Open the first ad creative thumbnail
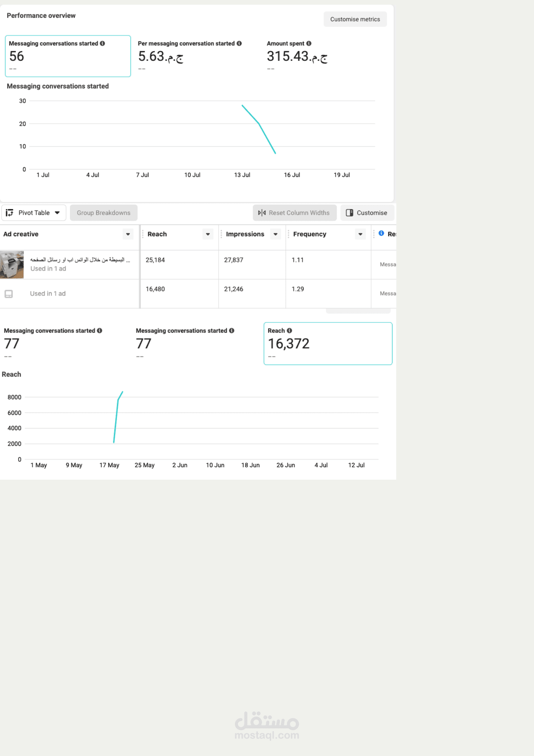The height and width of the screenshot is (756, 534). [12, 265]
